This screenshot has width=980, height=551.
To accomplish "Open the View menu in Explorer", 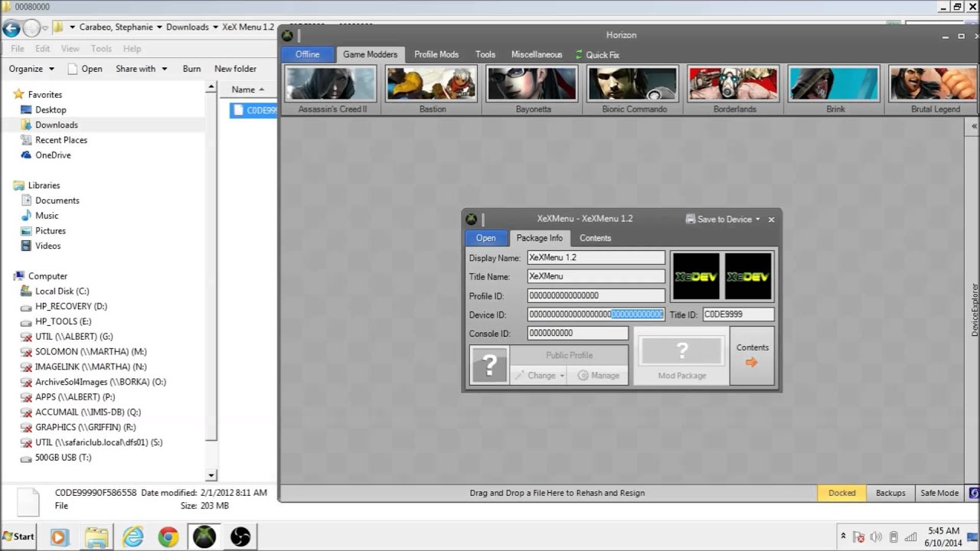I will coord(70,48).
